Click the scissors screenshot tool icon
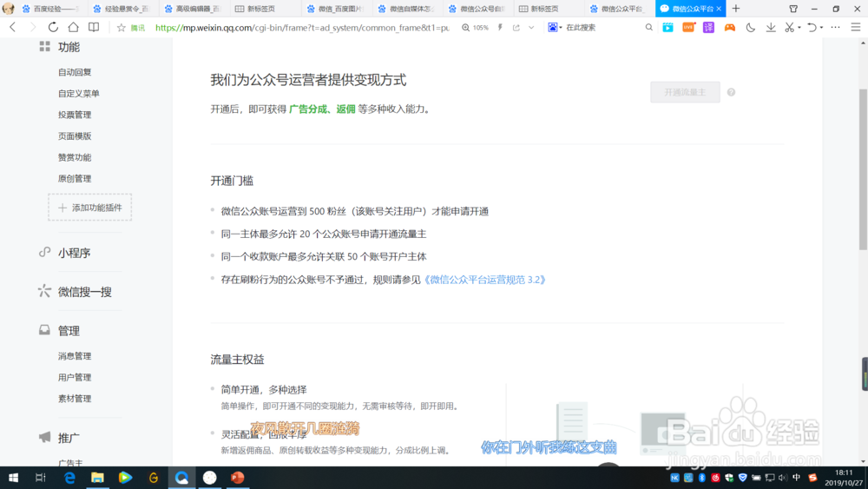This screenshot has height=489, width=868. click(789, 27)
